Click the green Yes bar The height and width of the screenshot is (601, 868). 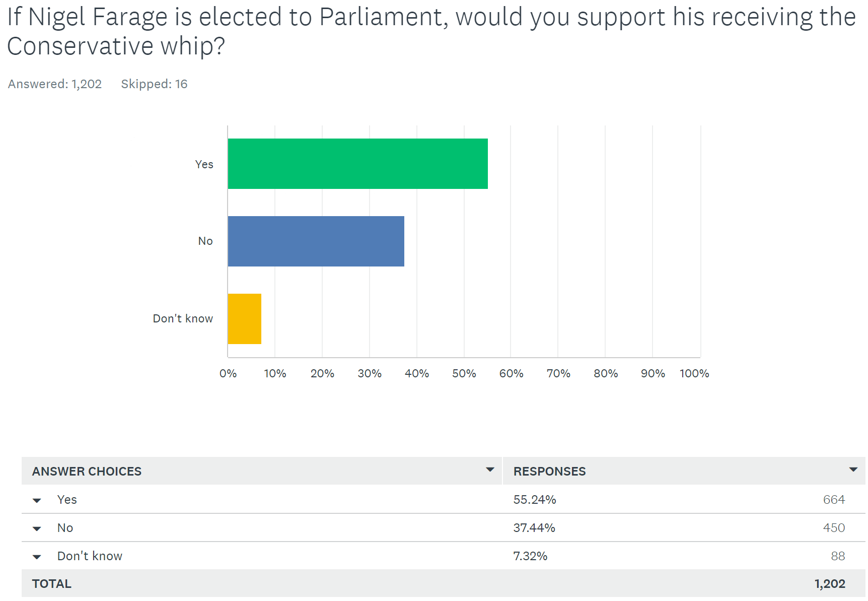click(x=357, y=164)
